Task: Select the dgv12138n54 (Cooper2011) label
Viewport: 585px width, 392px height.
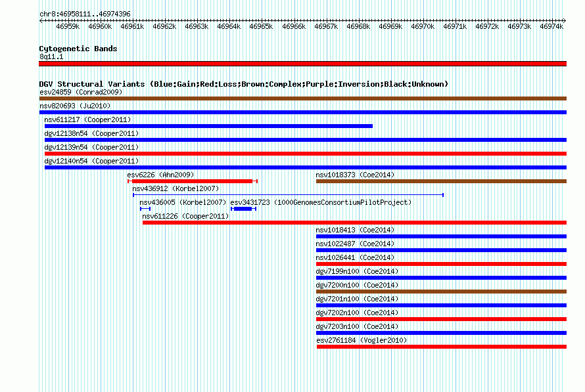Action: (91, 133)
